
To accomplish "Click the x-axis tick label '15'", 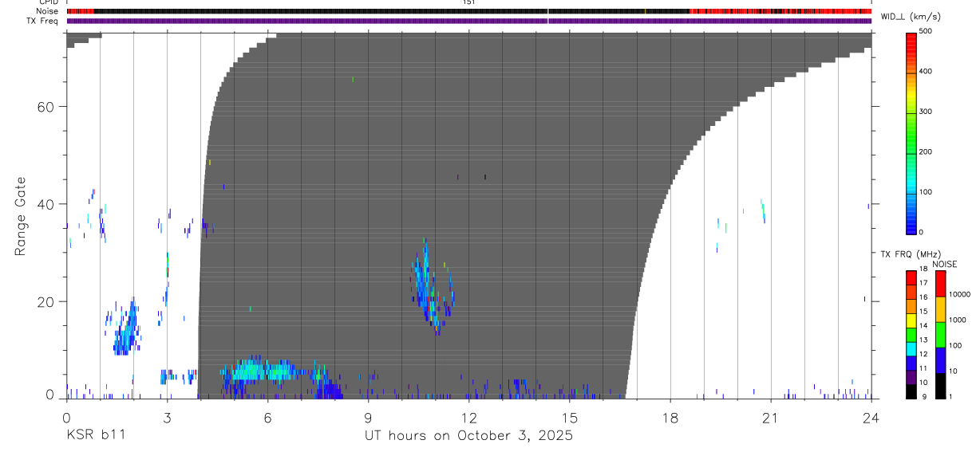I will [569, 418].
